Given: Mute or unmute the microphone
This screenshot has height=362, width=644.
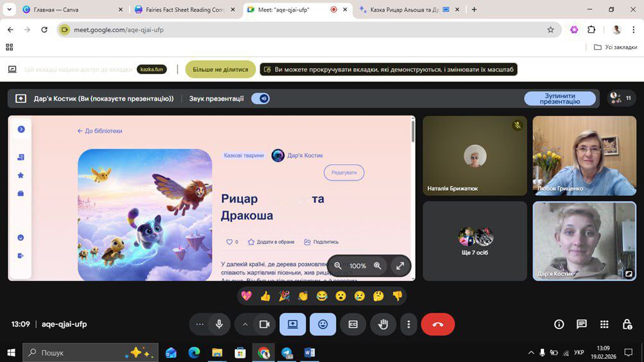Looking at the screenshot, I should point(219,325).
